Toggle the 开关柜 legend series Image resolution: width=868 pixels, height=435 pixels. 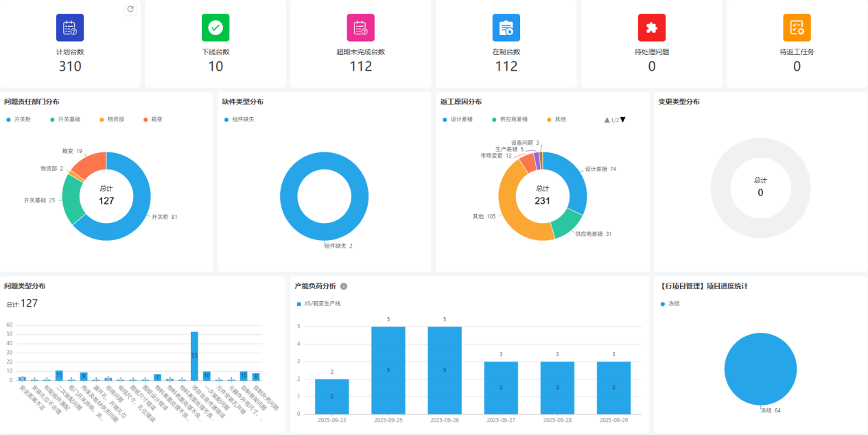[x=18, y=119]
